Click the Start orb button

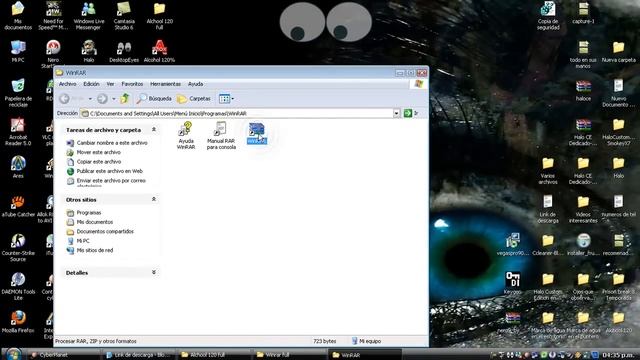13,354
